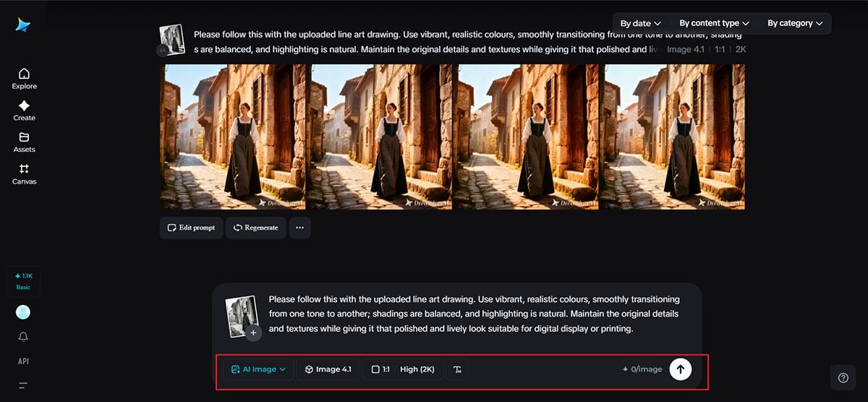Open the text tool icon in prompt bar
The height and width of the screenshot is (402, 868).
point(456,369)
